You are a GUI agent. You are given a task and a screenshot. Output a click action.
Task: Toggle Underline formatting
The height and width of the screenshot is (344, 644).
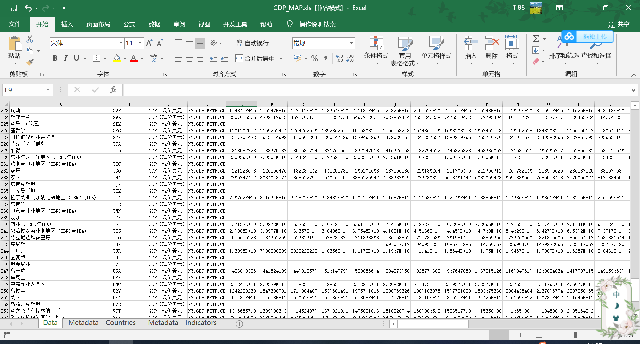[76, 58]
